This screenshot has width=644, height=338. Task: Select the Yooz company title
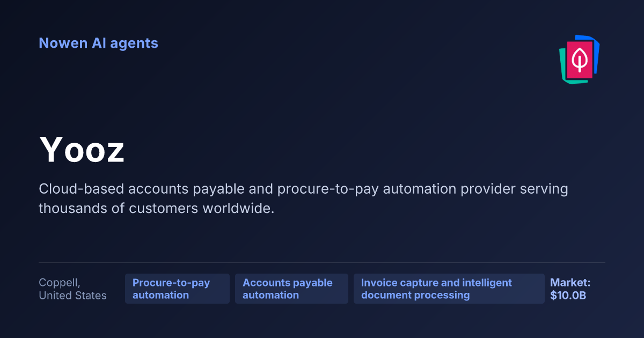pos(82,149)
